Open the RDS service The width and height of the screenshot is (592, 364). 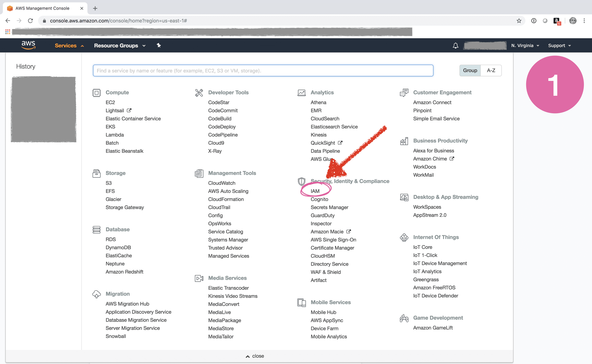pyautogui.click(x=111, y=239)
